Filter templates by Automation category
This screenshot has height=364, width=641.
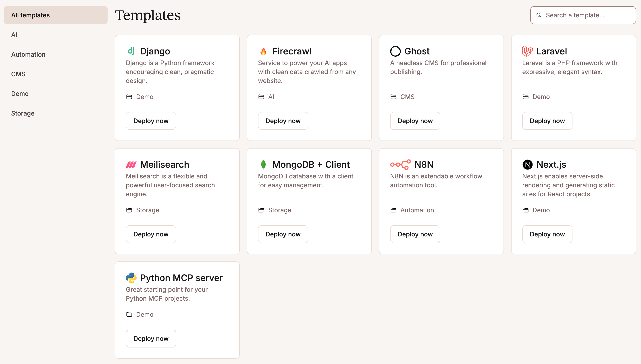pos(28,54)
